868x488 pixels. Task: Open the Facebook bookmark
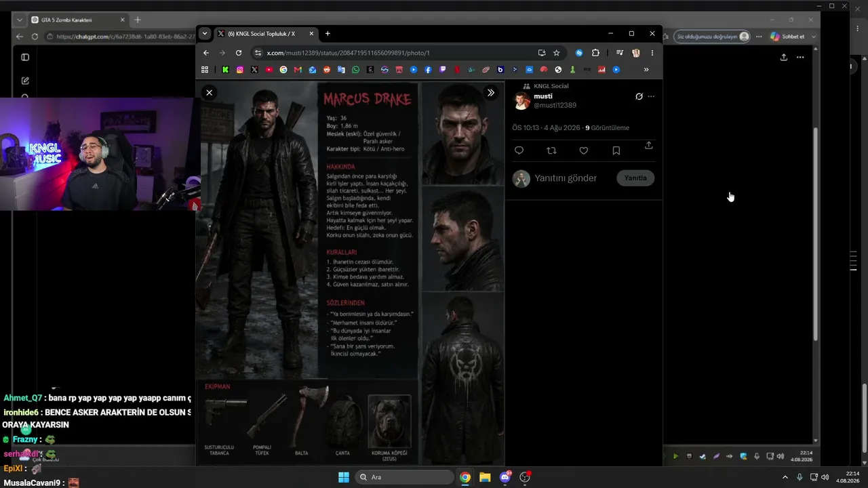tap(429, 70)
